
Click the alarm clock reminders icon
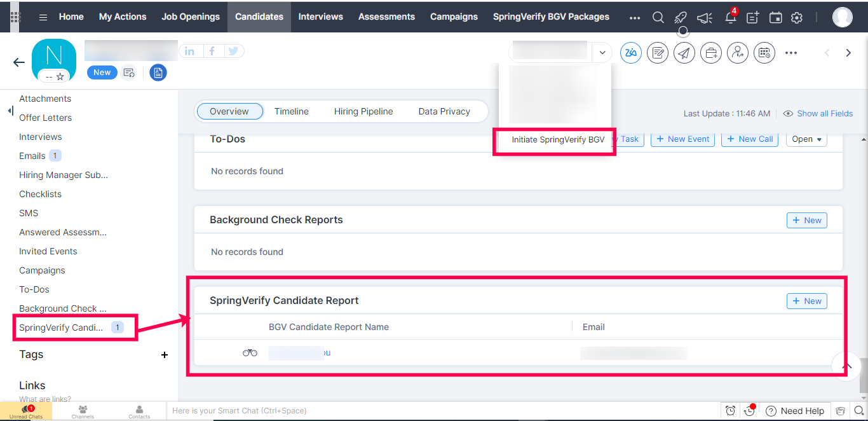[731, 411]
